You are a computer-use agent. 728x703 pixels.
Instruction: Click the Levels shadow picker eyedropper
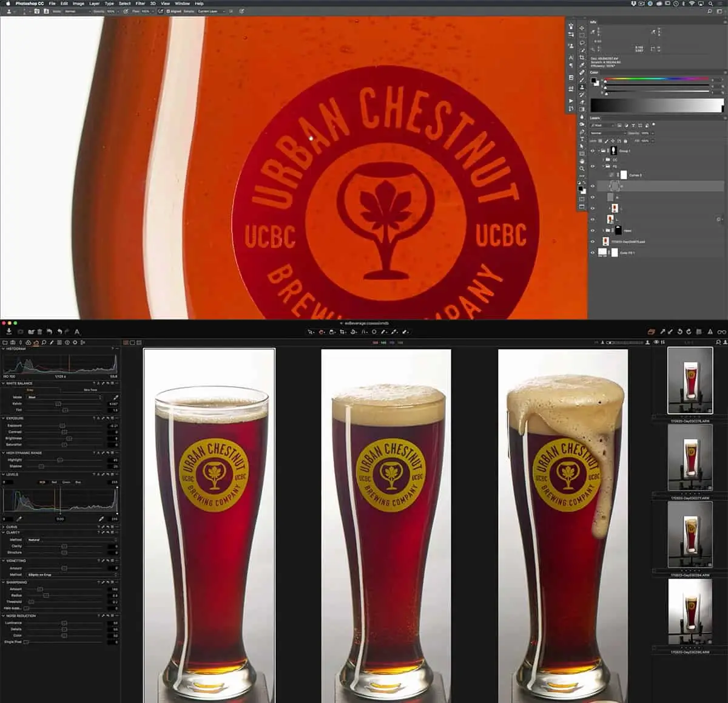tap(19, 519)
